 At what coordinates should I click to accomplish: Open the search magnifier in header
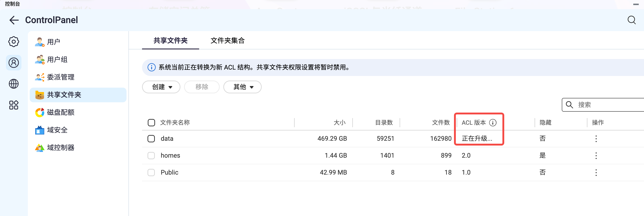click(x=631, y=20)
